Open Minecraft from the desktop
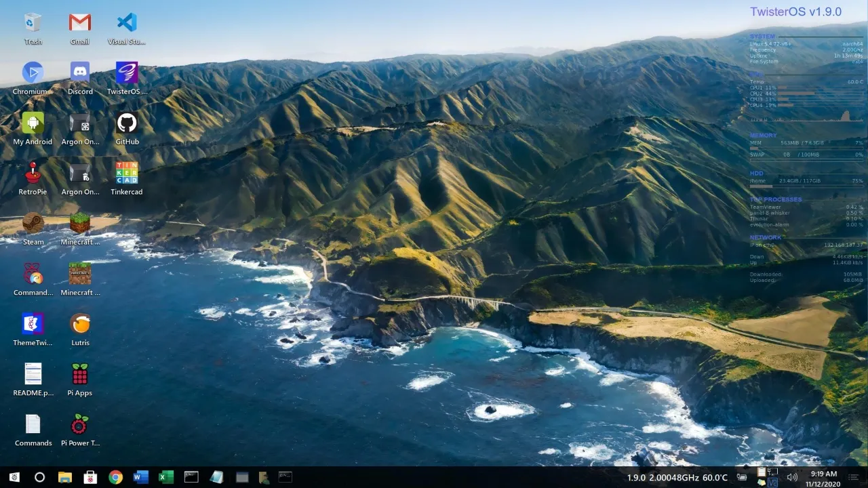The height and width of the screenshot is (488, 868). pyautogui.click(x=79, y=224)
